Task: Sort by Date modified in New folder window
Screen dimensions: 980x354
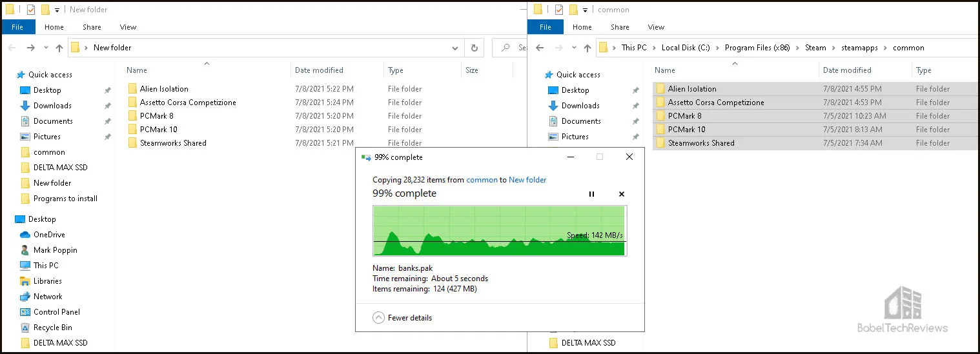Action: (x=319, y=70)
